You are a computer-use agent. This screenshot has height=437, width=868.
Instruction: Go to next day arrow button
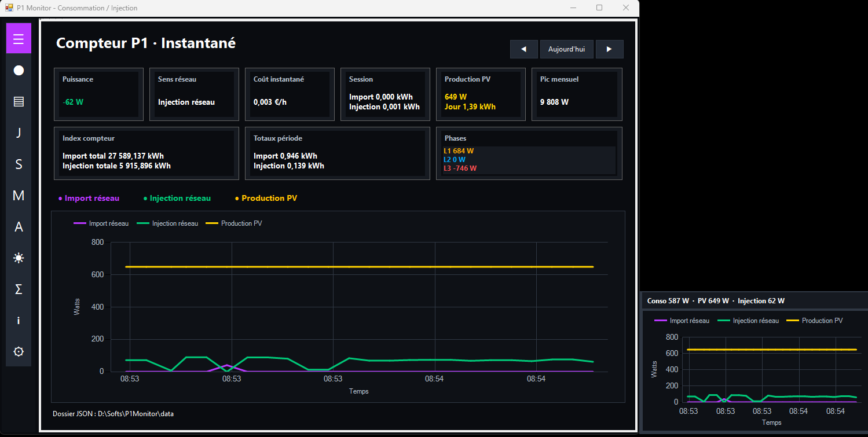pyautogui.click(x=610, y=49)
